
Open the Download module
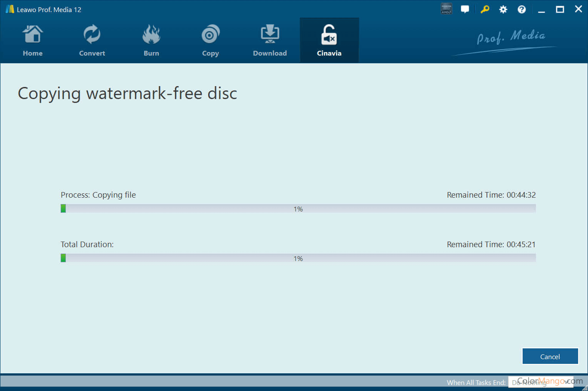tap(270, 41)
